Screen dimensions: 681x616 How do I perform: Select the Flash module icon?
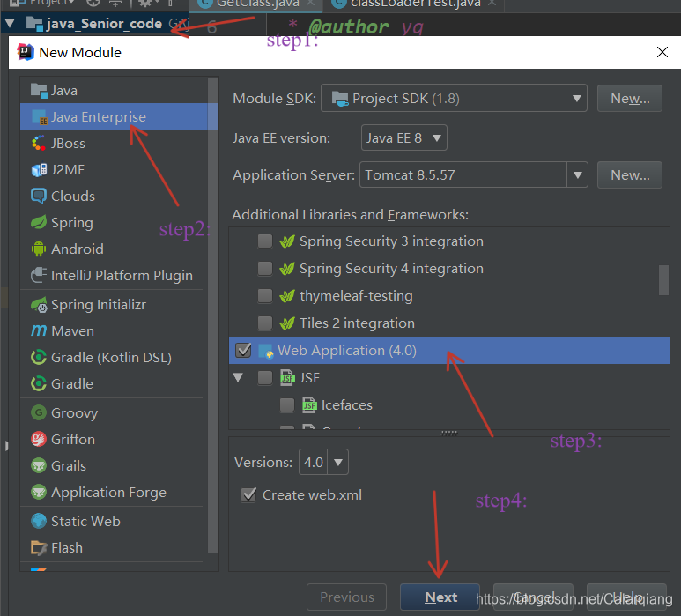click(39, 548)
